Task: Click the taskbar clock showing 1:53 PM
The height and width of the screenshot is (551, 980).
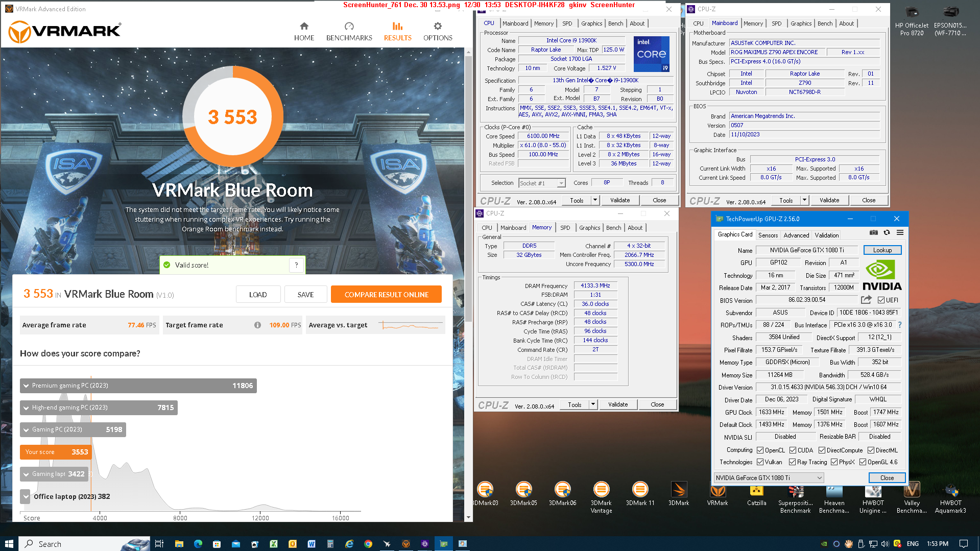Action: click(937, 543)
